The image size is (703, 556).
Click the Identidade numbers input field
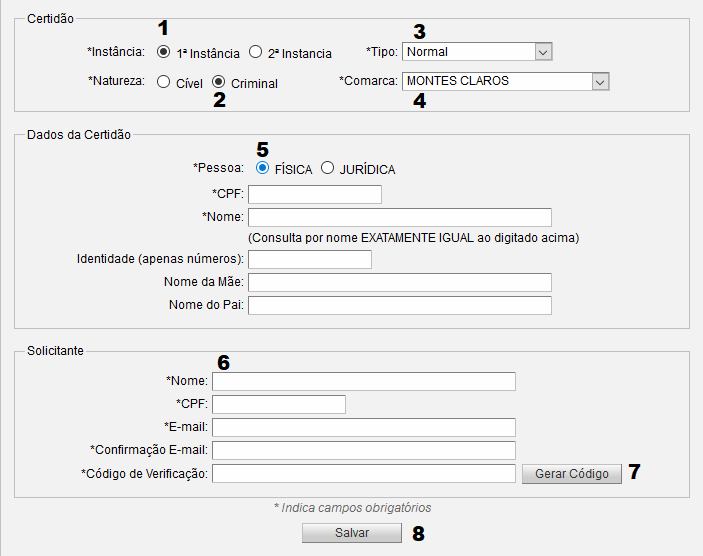pyautogui.click(x=310, y=260)
